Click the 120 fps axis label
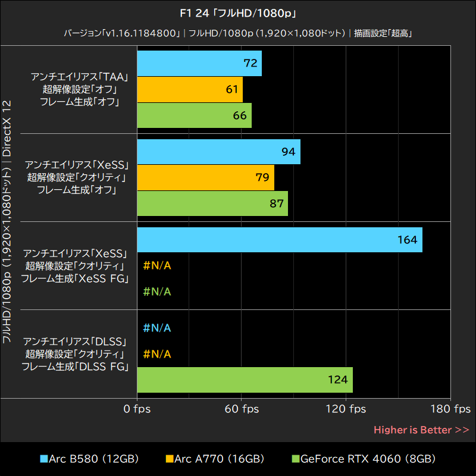Image resolution: width=476 pixels, height=476 pixels. (346, 409)
